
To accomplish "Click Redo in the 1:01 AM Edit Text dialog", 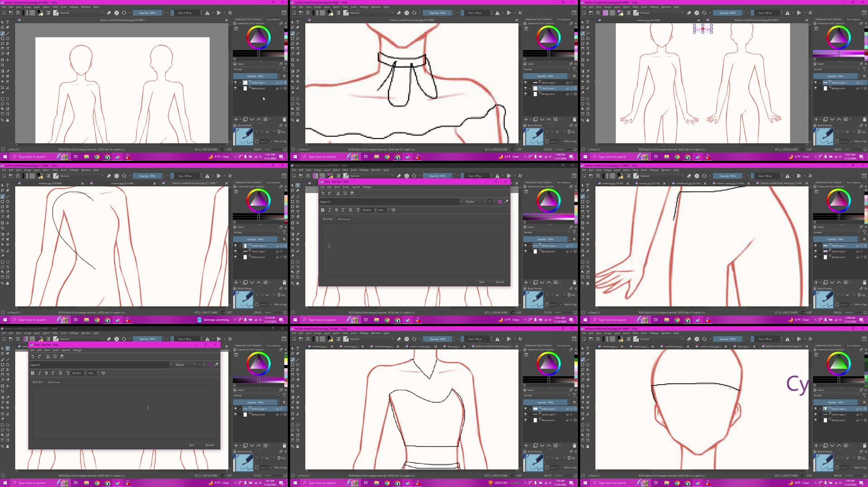I will tap(39, 357).
